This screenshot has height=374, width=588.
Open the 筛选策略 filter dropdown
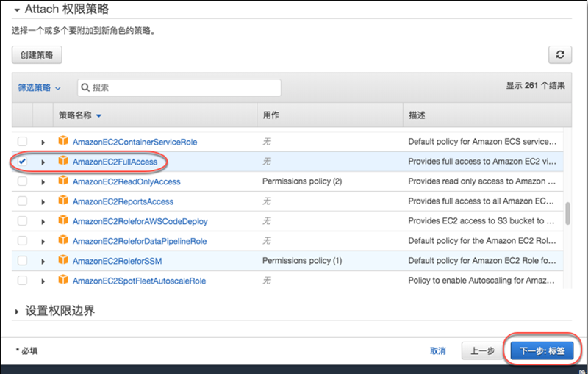[40, 87]
